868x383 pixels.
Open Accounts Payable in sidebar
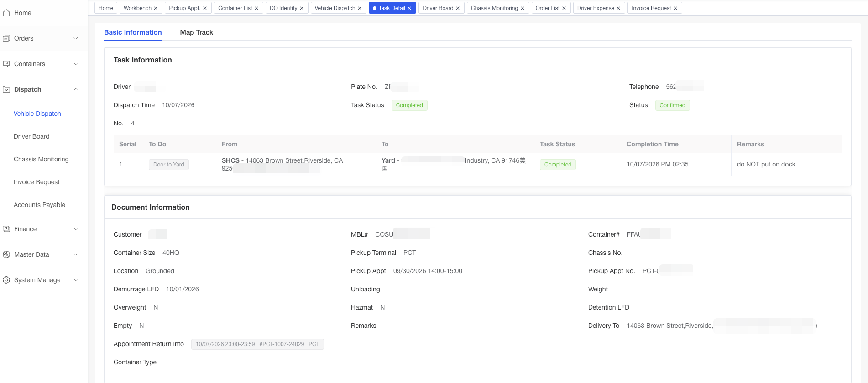pyautogui.click(x=39, y=205)
